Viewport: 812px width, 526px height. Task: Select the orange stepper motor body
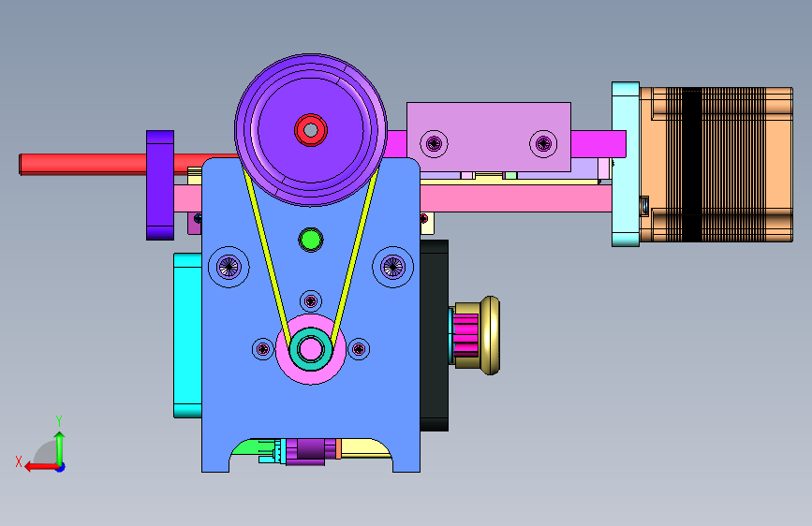click(x=716, y=165)
